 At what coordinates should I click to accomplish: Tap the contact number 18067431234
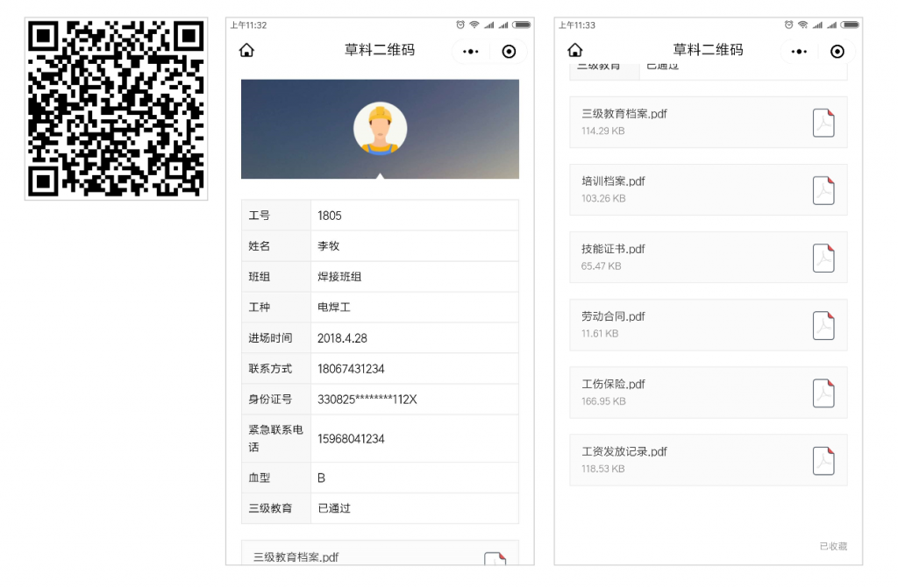click(x=351, y=369)
